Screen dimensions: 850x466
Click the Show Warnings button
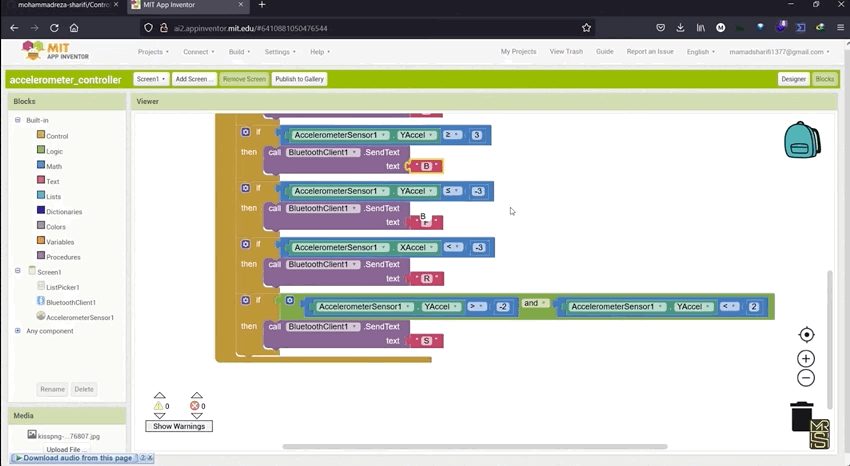coord(179,426)
